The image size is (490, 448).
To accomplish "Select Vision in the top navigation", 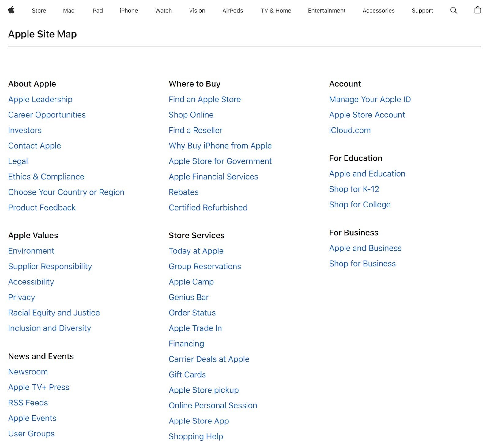I will coord(197,10).
